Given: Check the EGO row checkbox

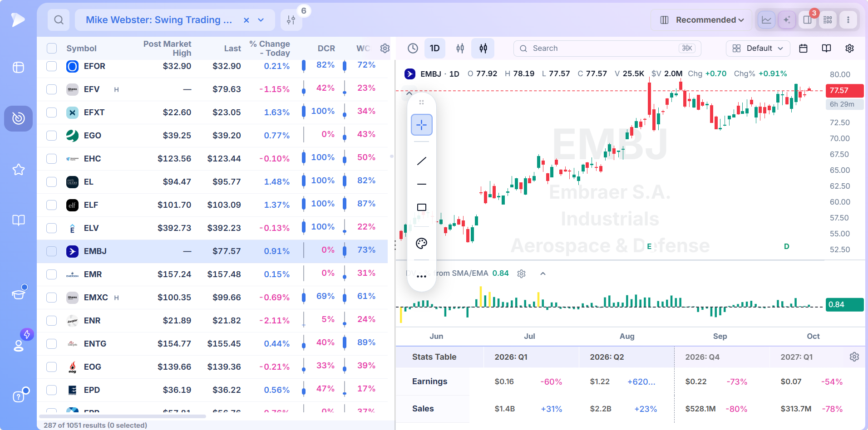Looking at the screenshot, I should 52,136.
